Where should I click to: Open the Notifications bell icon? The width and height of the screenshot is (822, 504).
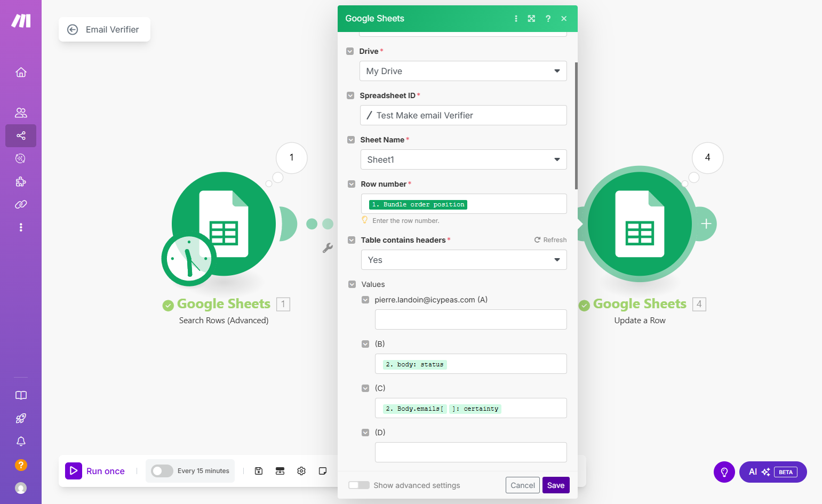click(21, 442)
